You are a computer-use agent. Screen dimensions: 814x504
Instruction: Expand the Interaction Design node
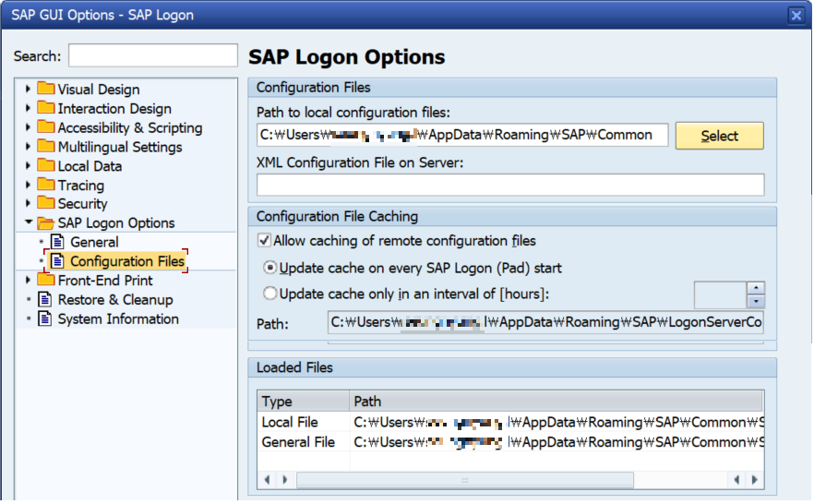(28, 108)
